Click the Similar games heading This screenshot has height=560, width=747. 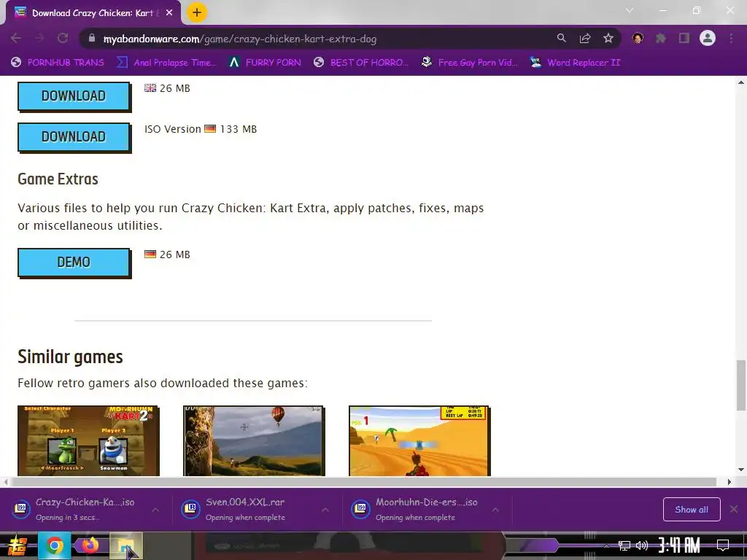pyautogui.click(x=71, y=357)
